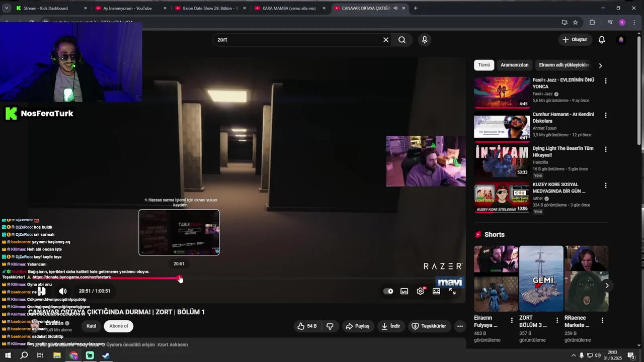Switch to KARA MAMBA browser tab
644x362 pixels.
289,8
